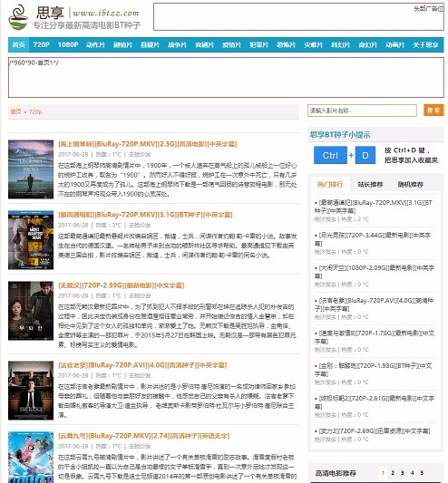
Task: Click the 思享 teacup logo
Action: click(18, 17)
